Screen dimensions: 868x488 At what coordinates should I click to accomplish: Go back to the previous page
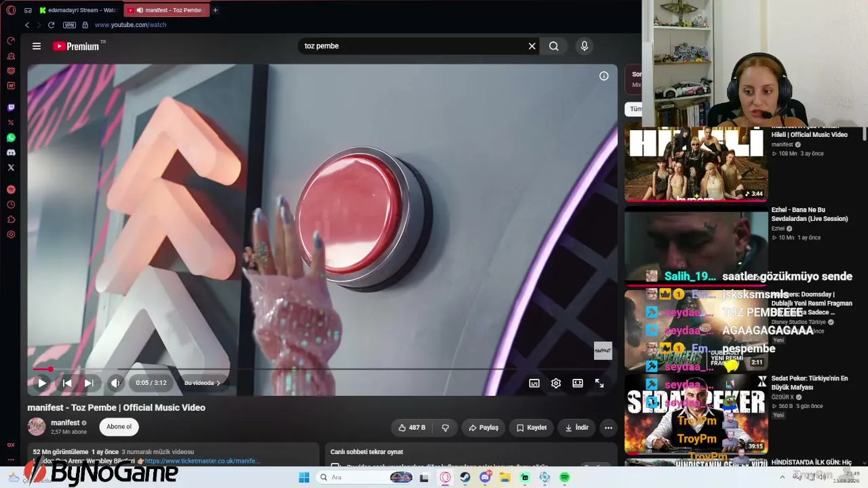click(27, 25)
